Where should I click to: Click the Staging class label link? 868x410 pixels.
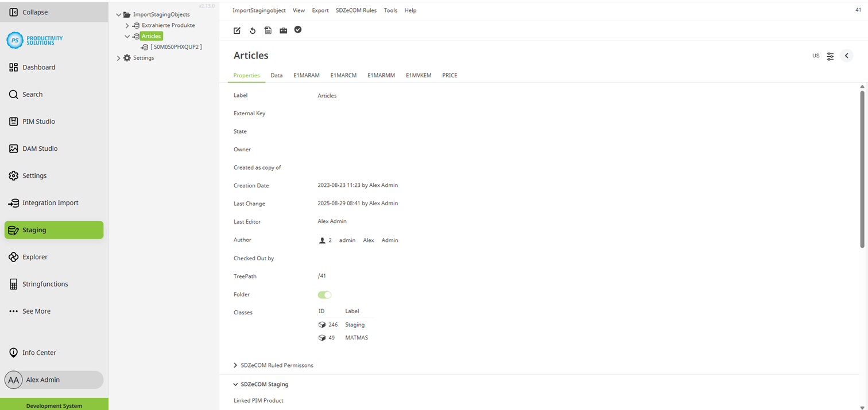coord(354,325)
